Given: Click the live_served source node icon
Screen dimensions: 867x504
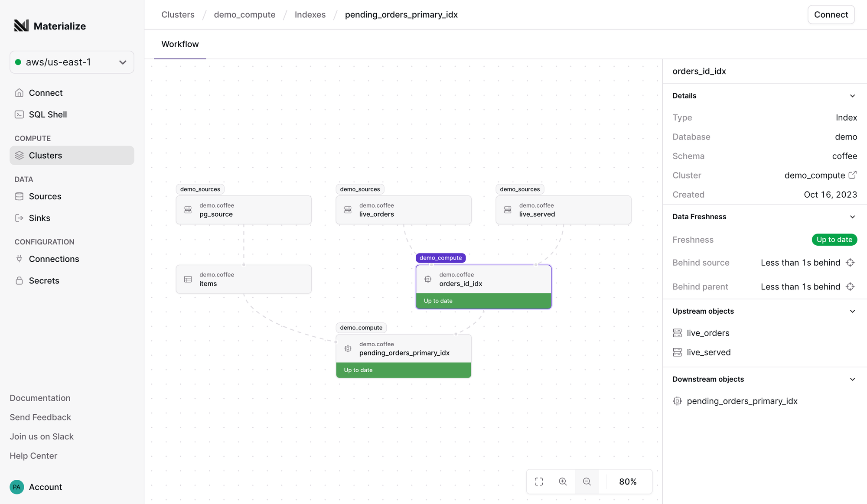Looking at the screenshot, I should coord(508,210).
